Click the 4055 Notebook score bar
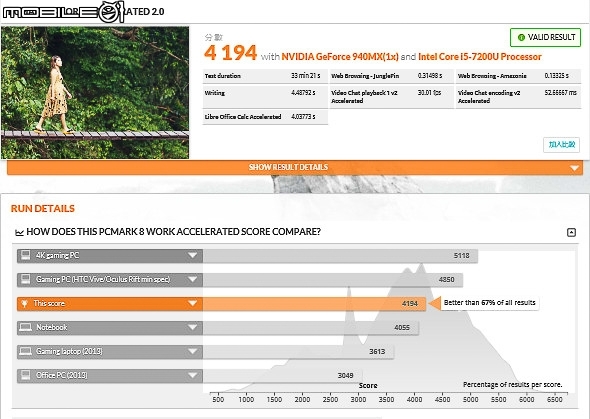 (311, 328)
